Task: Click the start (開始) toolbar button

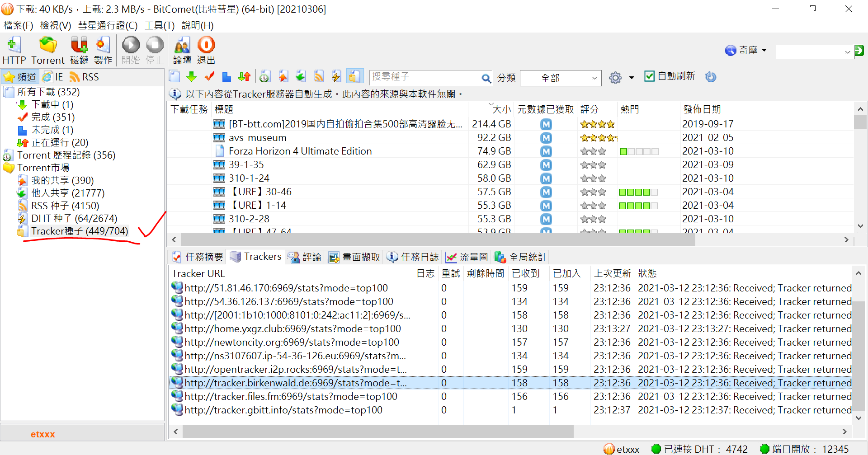Action: click(131, 50)
